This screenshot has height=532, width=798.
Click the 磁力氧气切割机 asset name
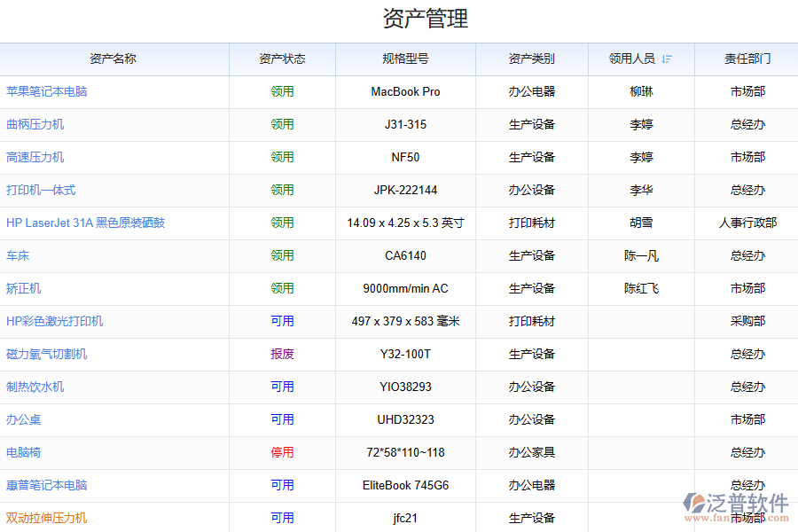[47, 354]
